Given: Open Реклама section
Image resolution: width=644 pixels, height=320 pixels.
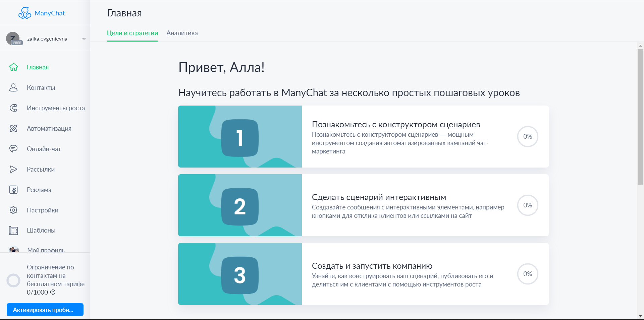Looking at the screenshot, I should coord(39,190).
